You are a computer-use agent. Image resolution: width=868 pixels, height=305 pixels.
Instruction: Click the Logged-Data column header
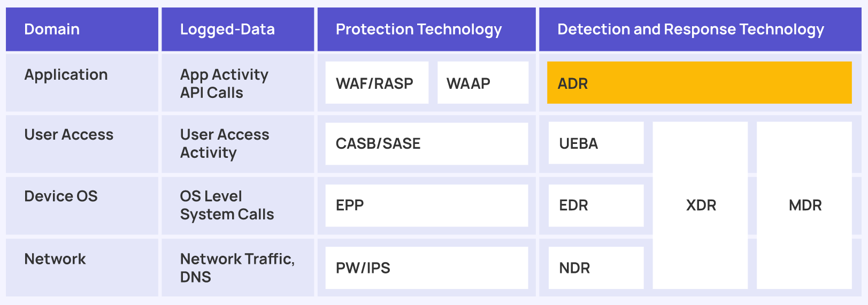pos(238,29)
